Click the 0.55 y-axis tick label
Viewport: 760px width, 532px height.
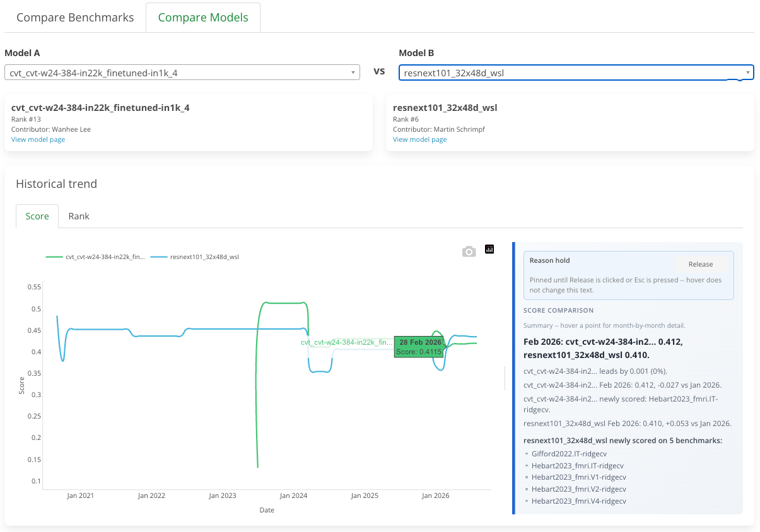click(x=34, y=287)
